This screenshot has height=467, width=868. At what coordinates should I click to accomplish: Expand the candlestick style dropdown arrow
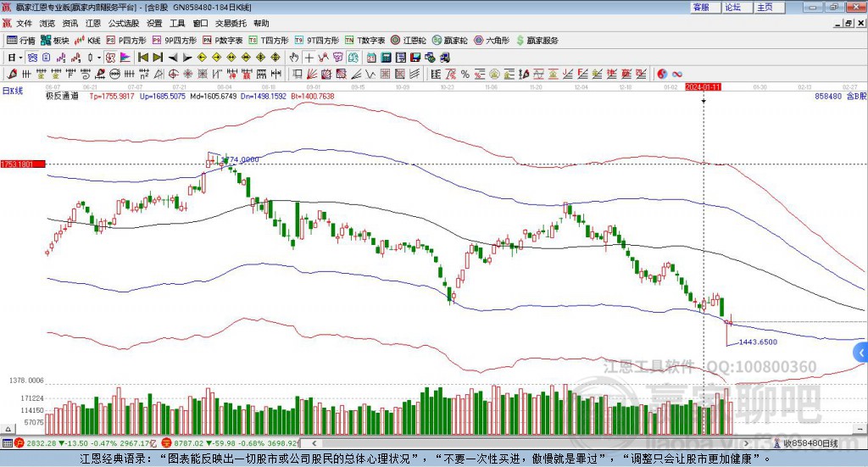point(99,58)
